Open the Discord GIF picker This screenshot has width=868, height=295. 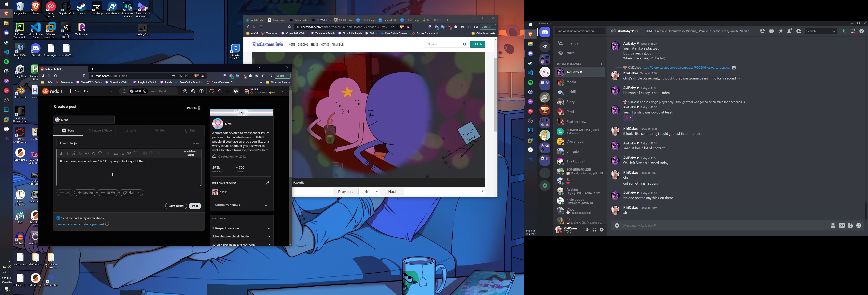tap(842, 226)
